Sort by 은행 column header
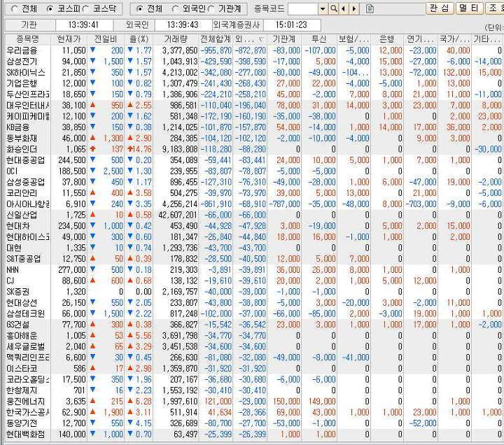The width and height of the screenshot is (504, 445). click(x=387, y=39)
